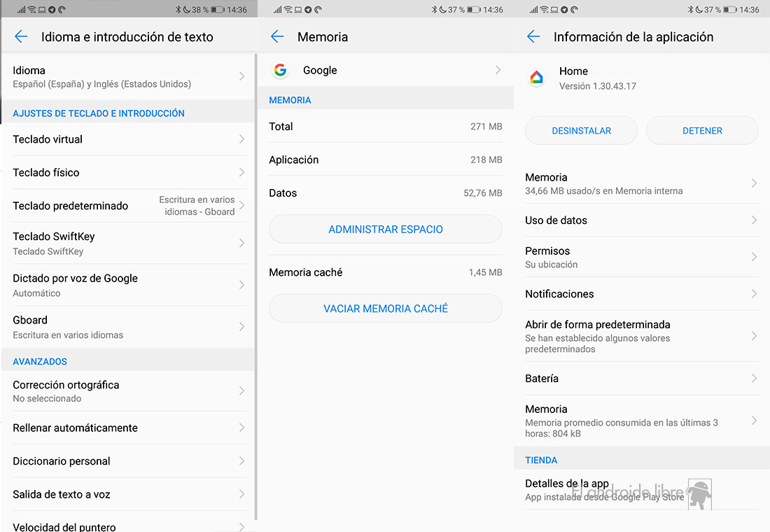
Task: Tap the El androide libre robot logo
Action: click(699, 493)
